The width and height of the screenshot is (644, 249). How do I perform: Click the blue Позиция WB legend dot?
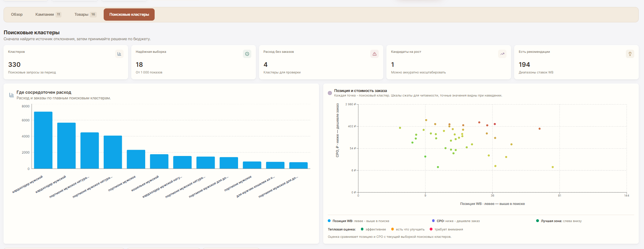point(329,221)
